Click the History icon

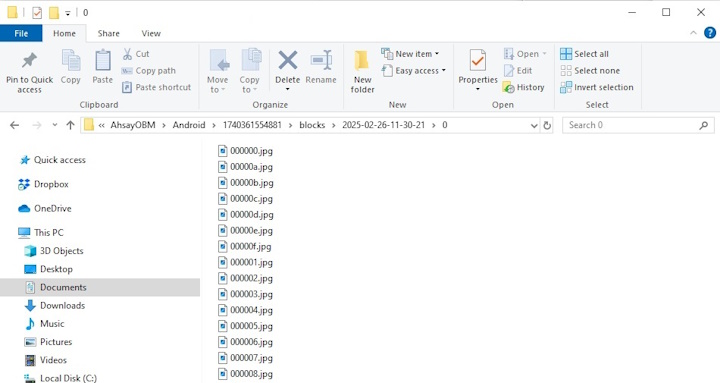(508, 87)
